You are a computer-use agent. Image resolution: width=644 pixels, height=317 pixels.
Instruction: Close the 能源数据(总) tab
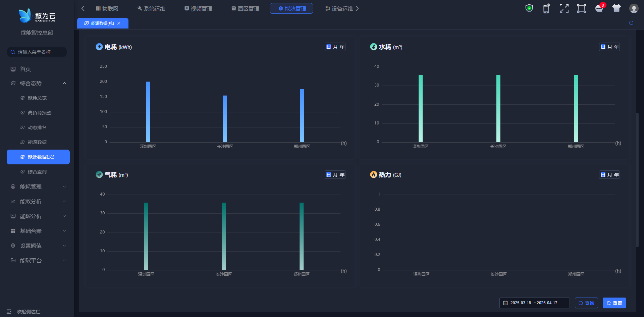[x=119, y=23]
